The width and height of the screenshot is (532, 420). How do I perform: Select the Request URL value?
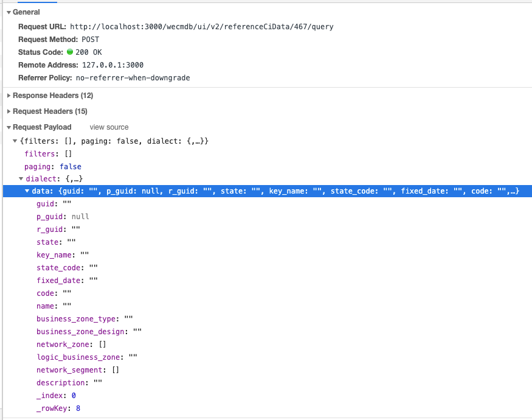pyautogui.click(x=201, y=27)
